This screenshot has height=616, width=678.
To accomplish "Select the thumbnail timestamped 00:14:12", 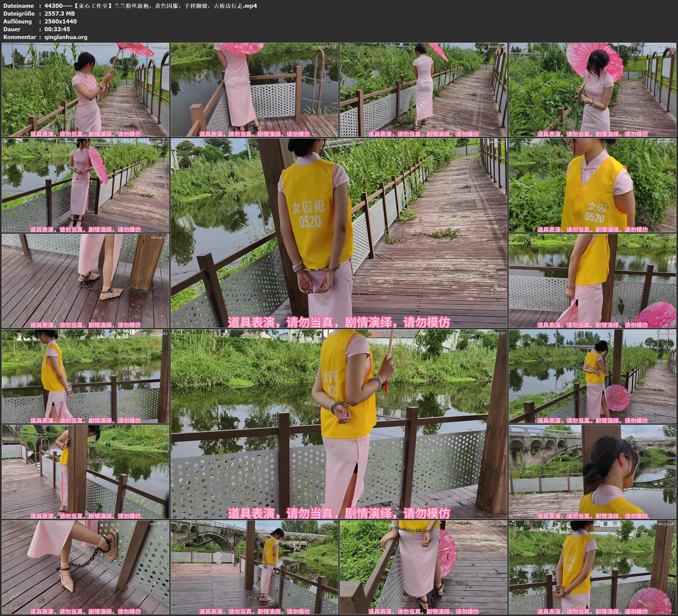I will (85, 281).
